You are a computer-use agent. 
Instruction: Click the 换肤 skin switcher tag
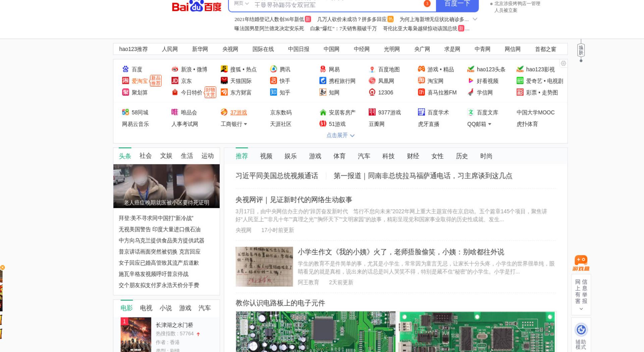tap(581, 51)
